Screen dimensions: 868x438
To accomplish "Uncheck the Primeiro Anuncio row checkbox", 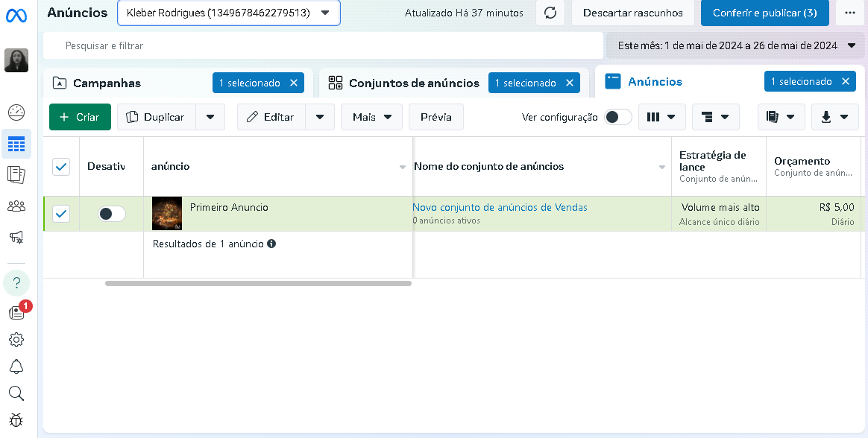I will [x=61, y=214].
